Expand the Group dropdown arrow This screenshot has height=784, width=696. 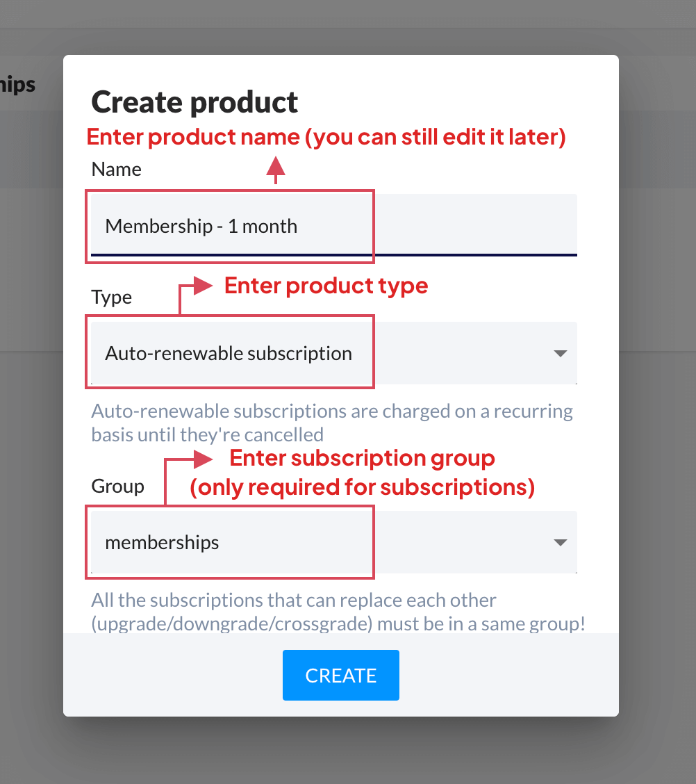coord(561,543)
